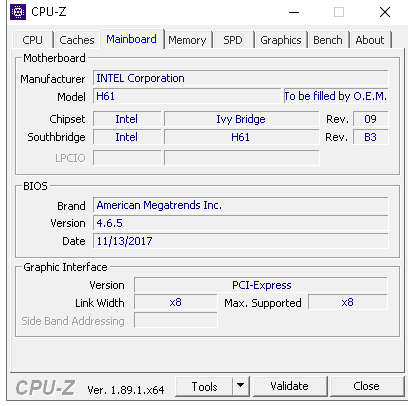Click the BIOS version value 4.6.5
408x406 pixels.
coord(240,223)
